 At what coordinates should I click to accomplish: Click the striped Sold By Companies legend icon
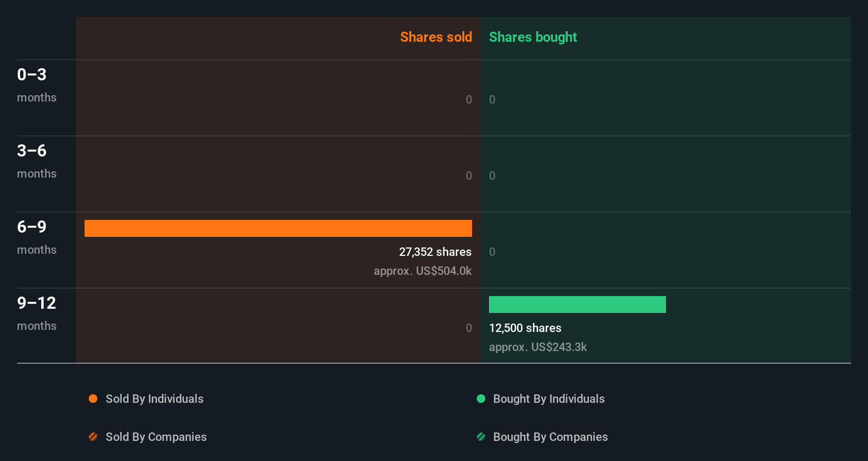coord(93,437)
